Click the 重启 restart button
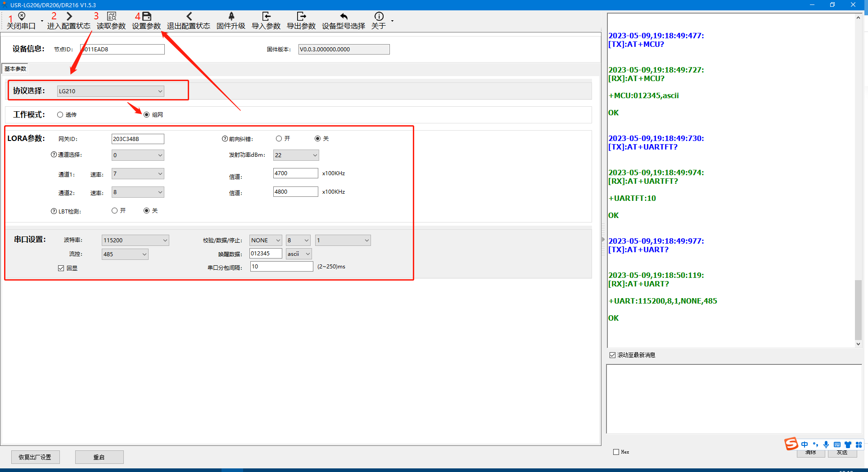This screenshot has width=868, height=472. [x=99, y=457]
